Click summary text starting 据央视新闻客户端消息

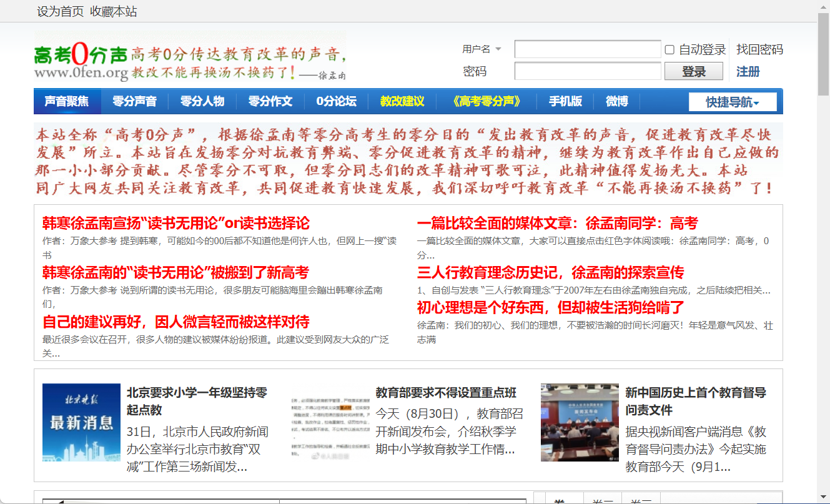pyautogui.click(x=696, y=449)
